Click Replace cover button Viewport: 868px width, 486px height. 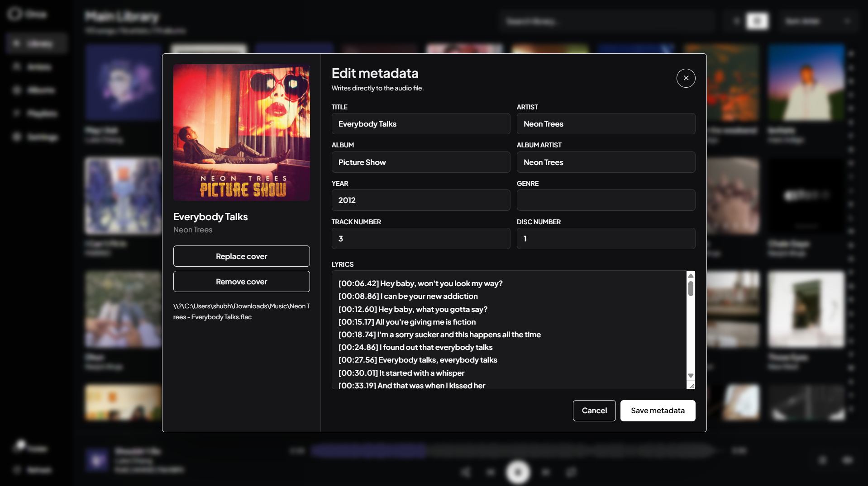pyautogui.click(x=241, y=256)
